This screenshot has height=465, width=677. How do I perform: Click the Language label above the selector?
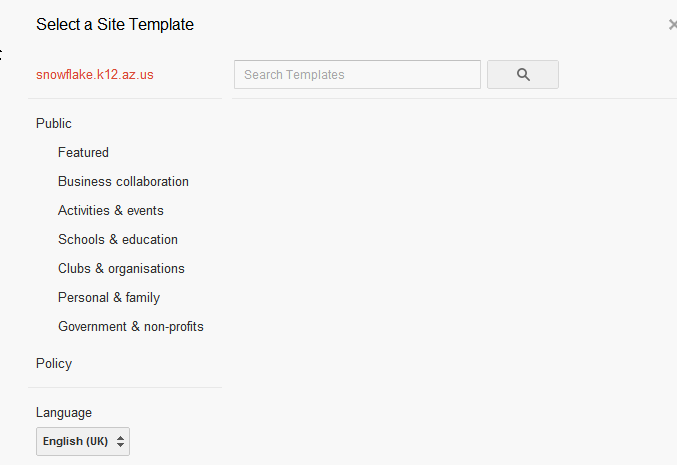coord(64,413)
